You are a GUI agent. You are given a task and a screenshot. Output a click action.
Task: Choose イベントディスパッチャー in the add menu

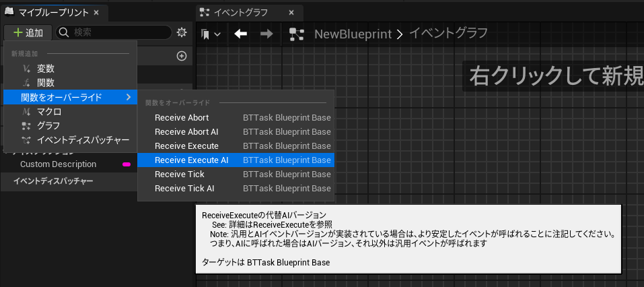(x=70, y=140)
